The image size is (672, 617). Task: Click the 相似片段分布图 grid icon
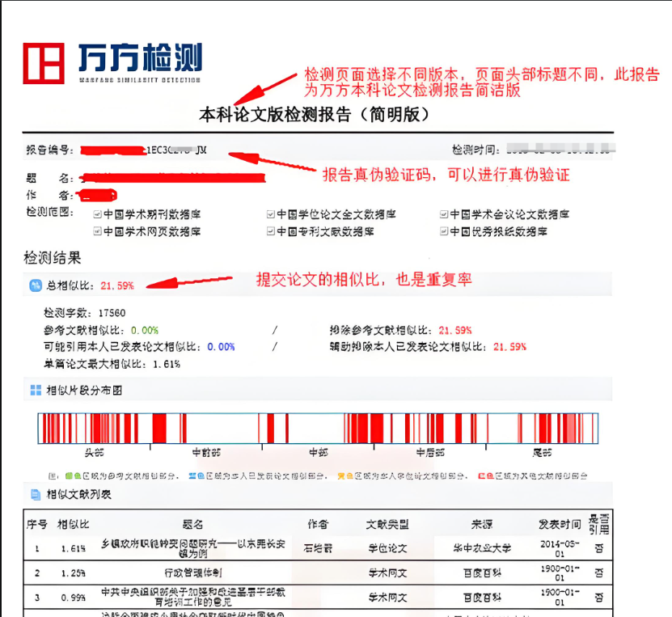click(x=36, y=390)
